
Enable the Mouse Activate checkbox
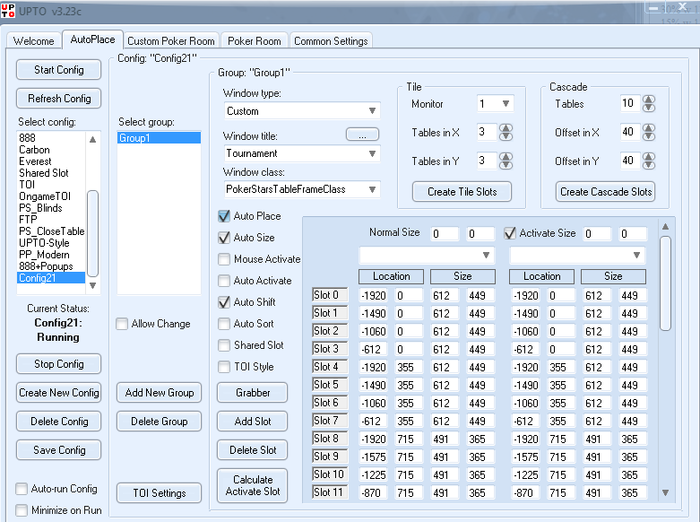pos(225,259)
